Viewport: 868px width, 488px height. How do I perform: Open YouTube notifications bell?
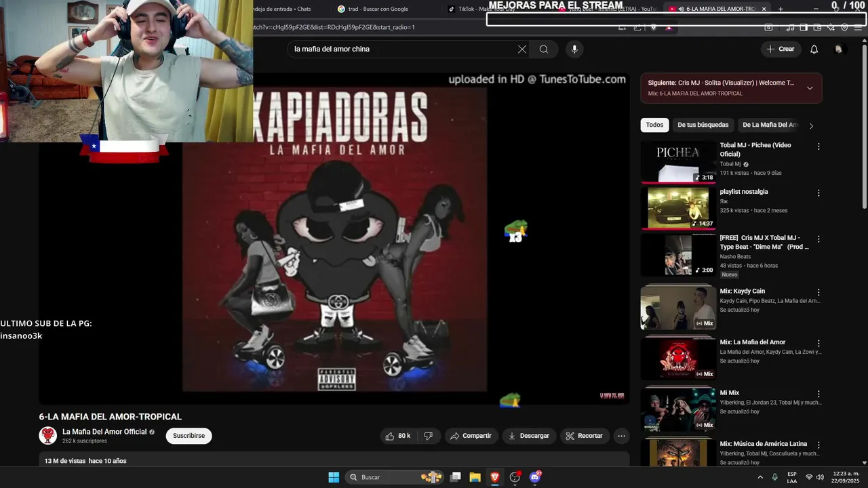pos(814,49)
